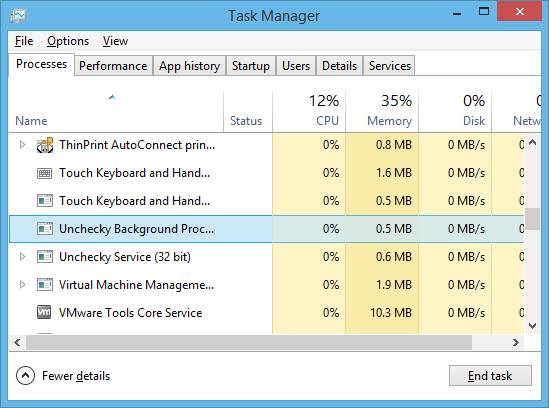Screen dimensions: 549x408
Task: Sort by the Network column header
Action: click(516, 111)
